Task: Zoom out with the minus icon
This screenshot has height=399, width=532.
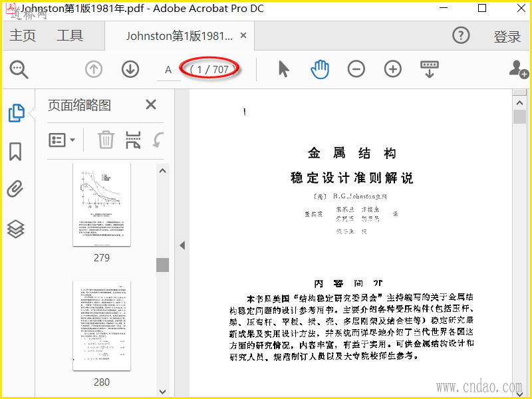Action: [x=356, y=69]
